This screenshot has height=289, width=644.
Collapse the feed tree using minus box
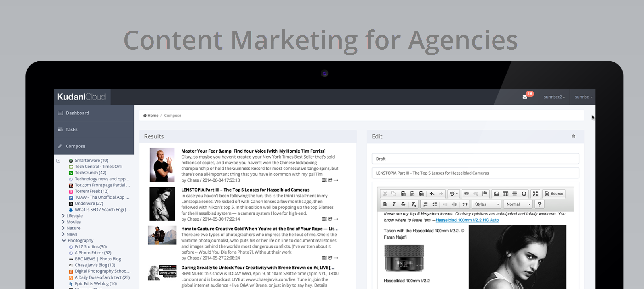(58, 161)
